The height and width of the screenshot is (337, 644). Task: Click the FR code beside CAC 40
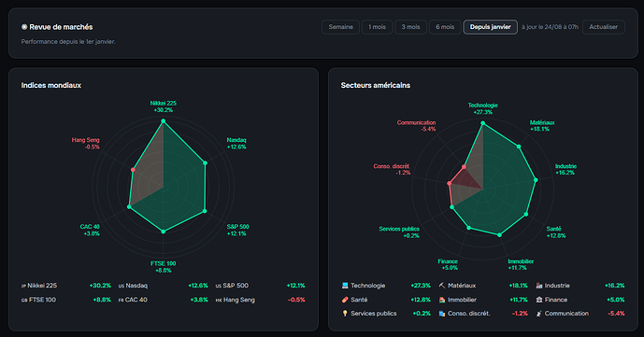pos(122,300)
